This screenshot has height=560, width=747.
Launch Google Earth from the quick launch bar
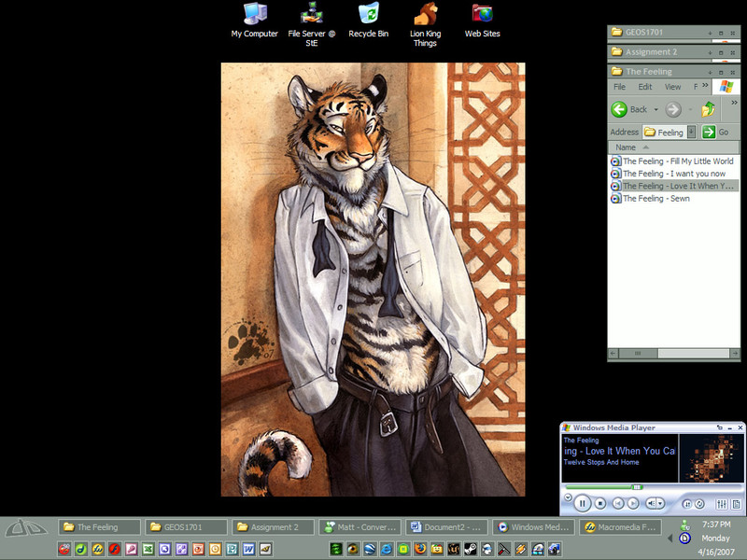(x=369, y=549)
